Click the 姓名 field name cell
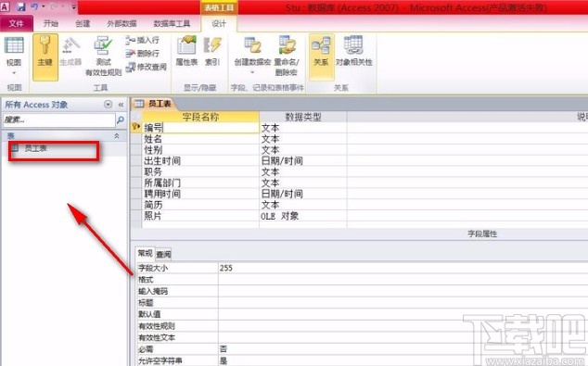Screen dimensions: 588x366 tap(200, 139)
